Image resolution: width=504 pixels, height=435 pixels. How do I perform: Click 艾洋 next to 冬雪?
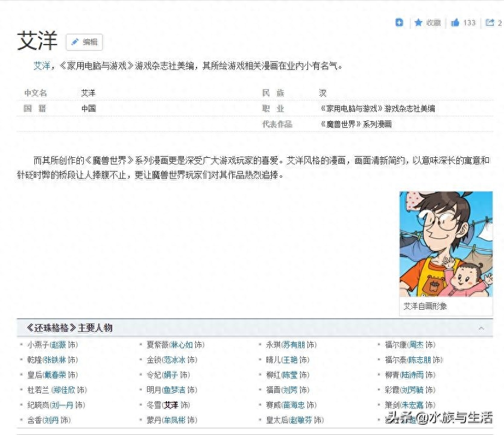(171, 405)
